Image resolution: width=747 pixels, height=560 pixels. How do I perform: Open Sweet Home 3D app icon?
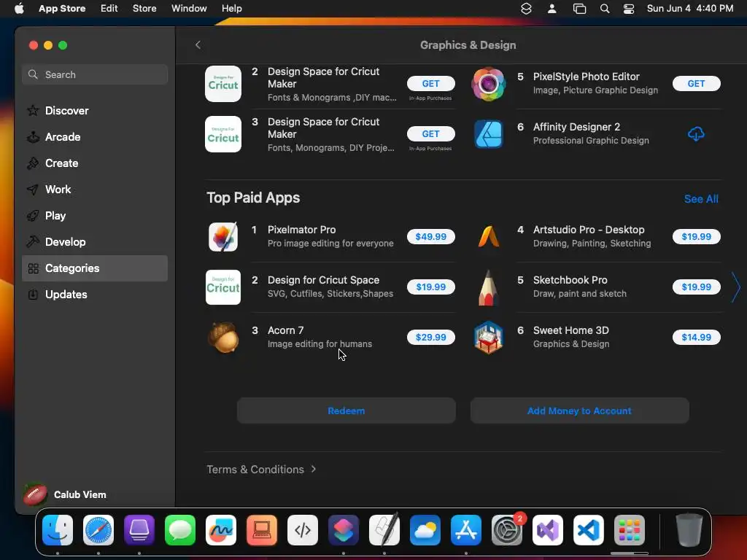pos(488,337)
